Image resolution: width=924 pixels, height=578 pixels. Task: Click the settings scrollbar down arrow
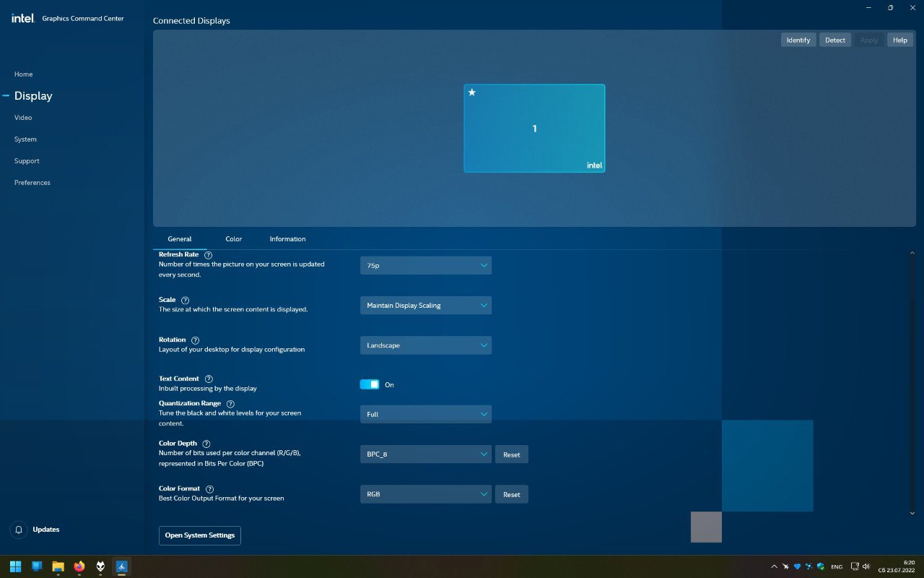tap(912, 513)
